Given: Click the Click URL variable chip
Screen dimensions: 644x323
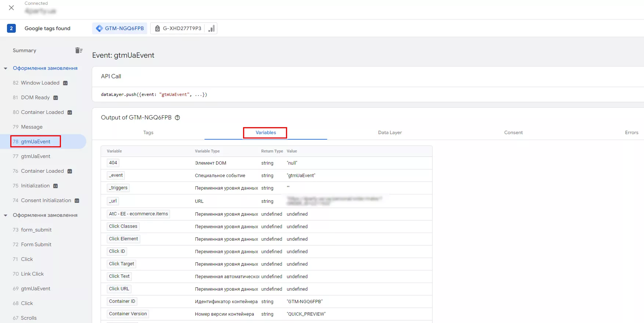Looking at the screenshot, I should coord(119,289).
